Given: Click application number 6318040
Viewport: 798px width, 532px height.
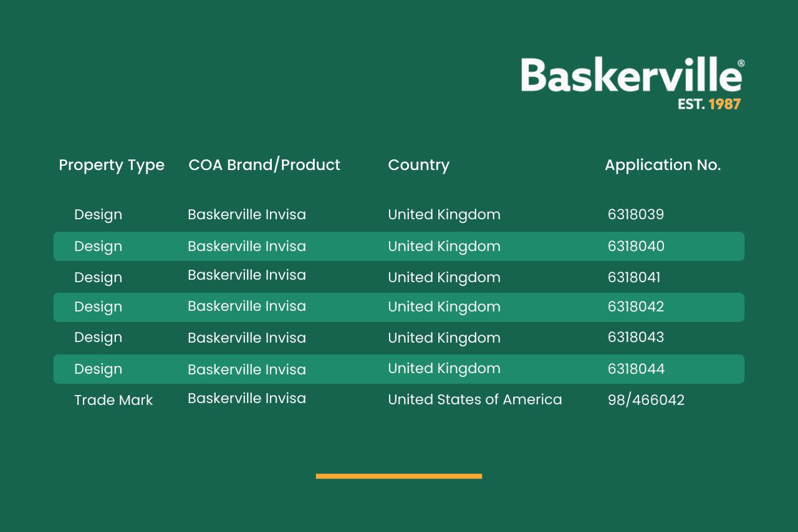Looking at the screenshot, I should point(636,246).
